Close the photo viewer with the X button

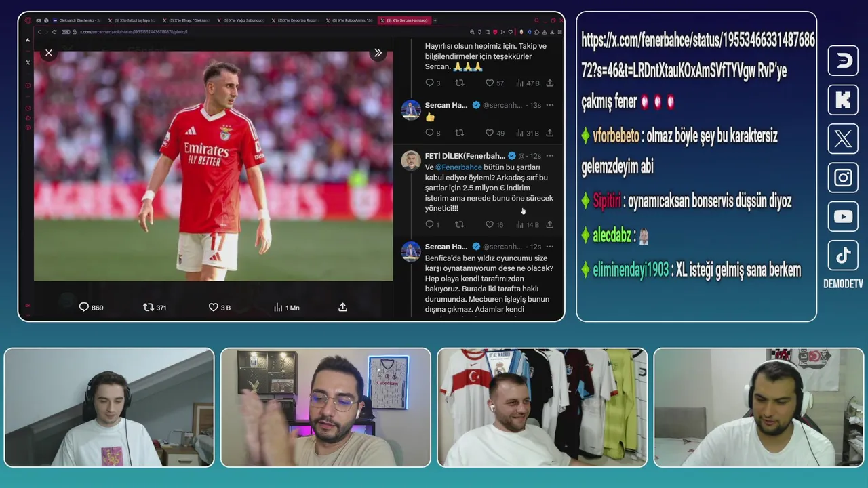(x=49, y=52)
